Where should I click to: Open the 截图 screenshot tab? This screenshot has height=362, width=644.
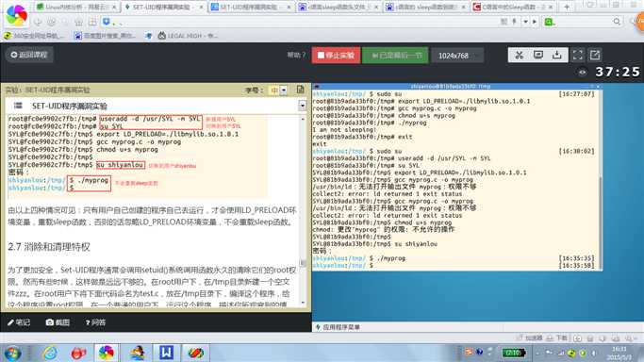click(x=58, y=322)
